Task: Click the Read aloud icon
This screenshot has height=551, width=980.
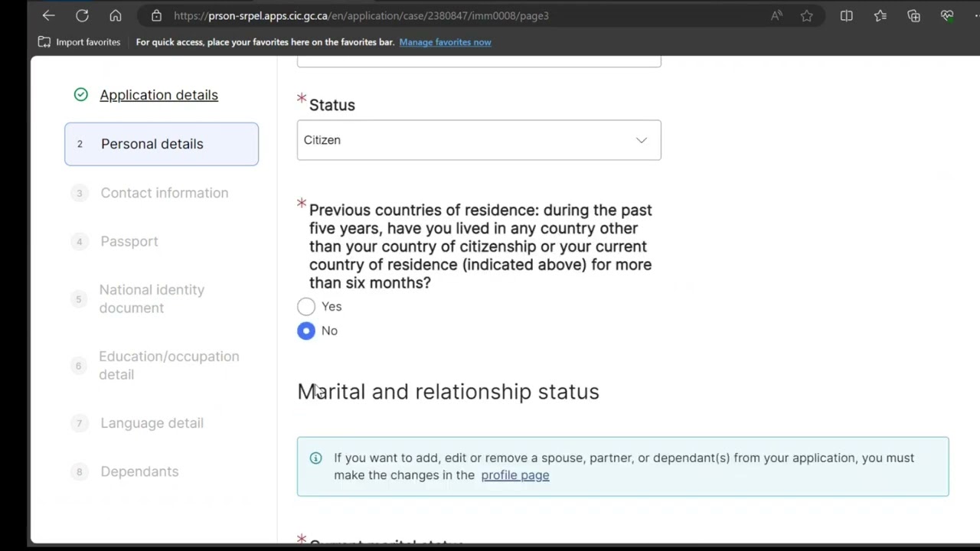Action: [x=776, y=15]
